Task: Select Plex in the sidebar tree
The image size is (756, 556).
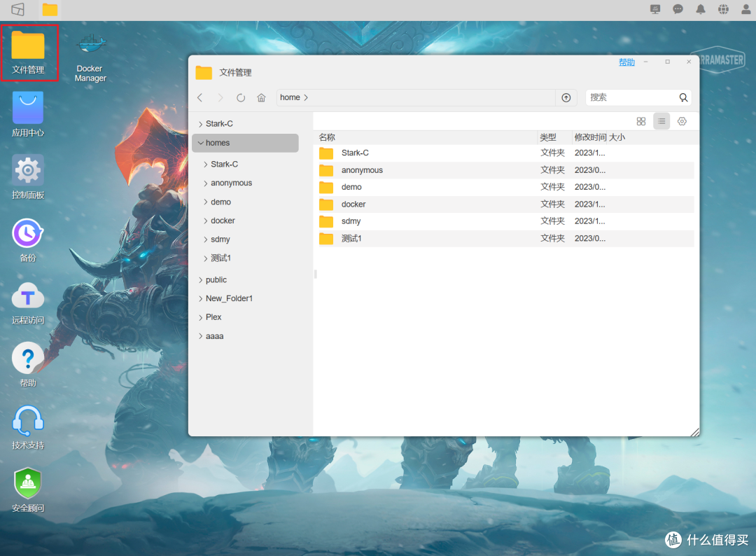Action: (213, 317)
